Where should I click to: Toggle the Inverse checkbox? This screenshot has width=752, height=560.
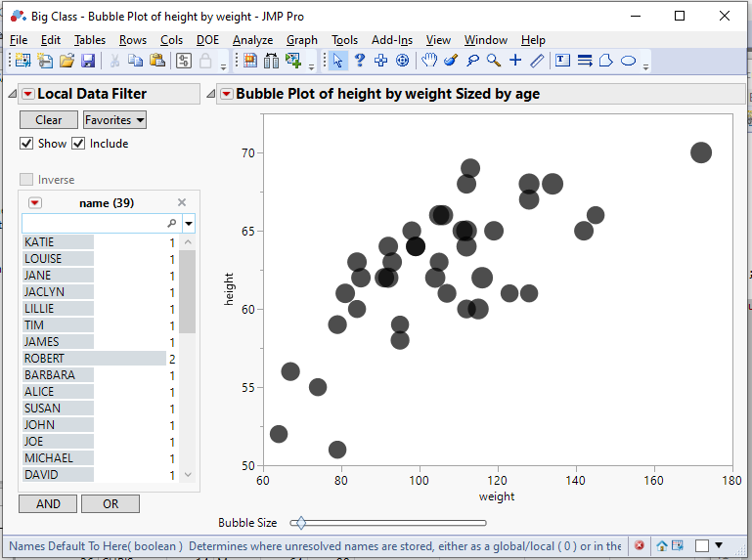(26, 179)
